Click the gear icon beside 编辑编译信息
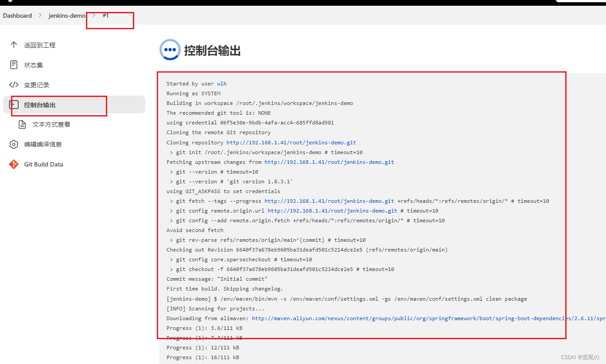 (x=14, y=144)
